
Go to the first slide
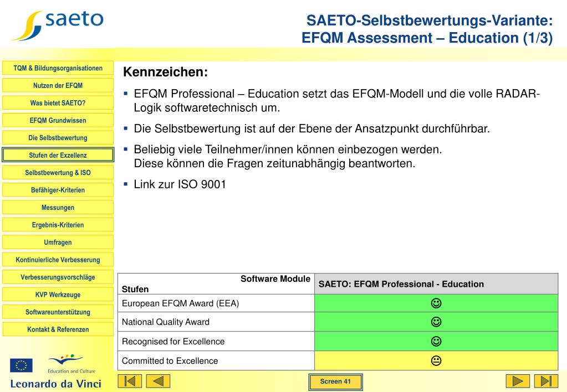pyautogui.click(x=130, y=381)
